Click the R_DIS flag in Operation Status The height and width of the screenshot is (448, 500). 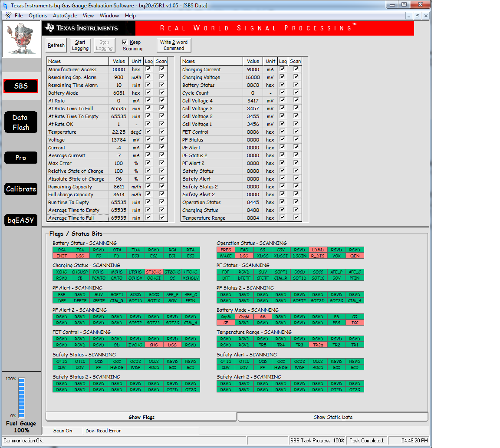318,256
